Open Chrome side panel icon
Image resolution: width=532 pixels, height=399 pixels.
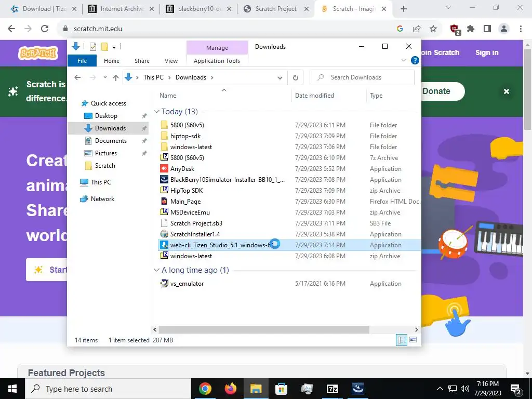[487, 29]
